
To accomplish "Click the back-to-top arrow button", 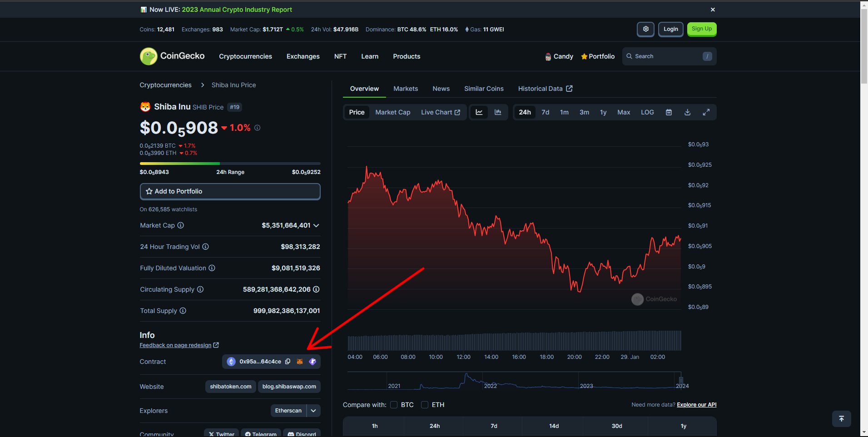I will (841, 418).
